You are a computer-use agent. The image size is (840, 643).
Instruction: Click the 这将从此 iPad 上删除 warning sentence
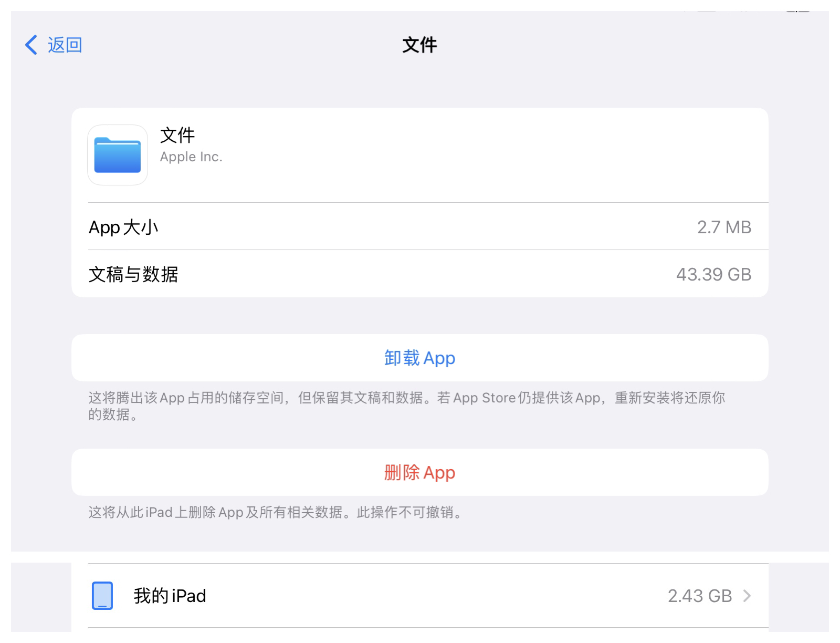point(215,512)
